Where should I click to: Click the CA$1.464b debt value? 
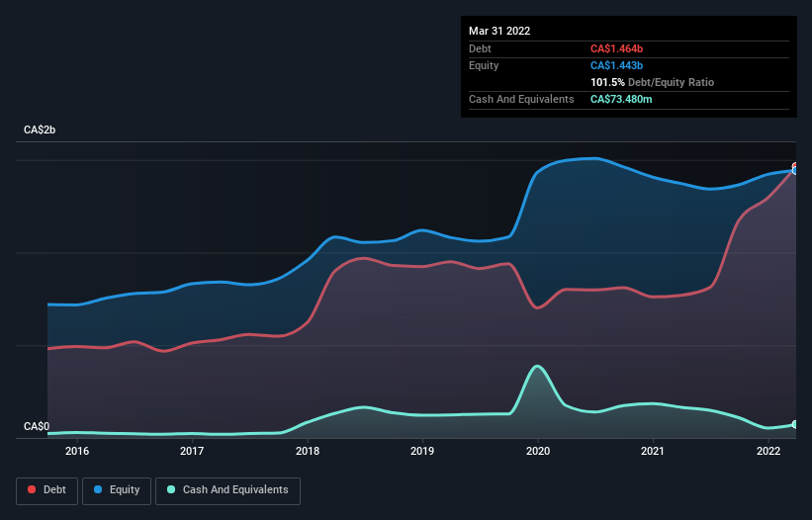[x=617, y=48]
